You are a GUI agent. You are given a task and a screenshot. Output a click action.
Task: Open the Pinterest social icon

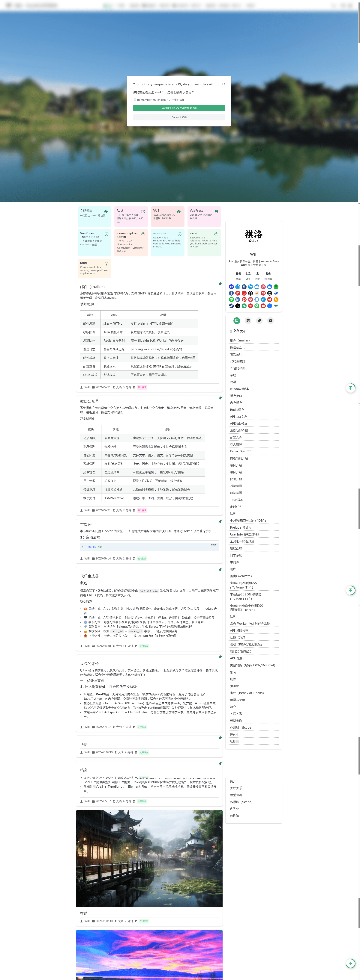pyautogui.click(x=244, y=300)
